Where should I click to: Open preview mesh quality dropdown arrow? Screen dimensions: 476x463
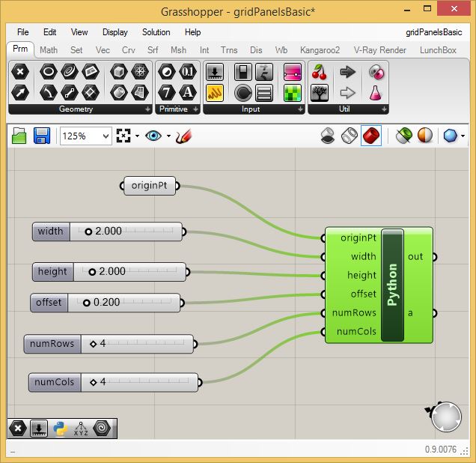463,136
